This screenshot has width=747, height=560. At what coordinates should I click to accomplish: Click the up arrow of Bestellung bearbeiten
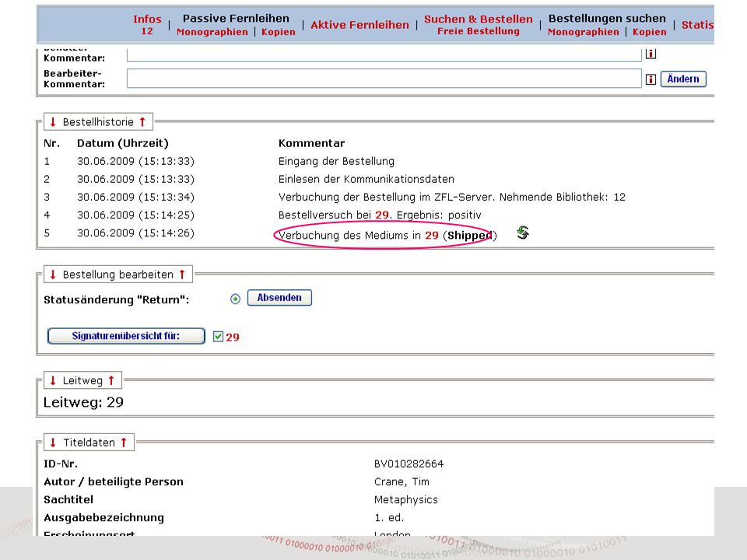181,275
